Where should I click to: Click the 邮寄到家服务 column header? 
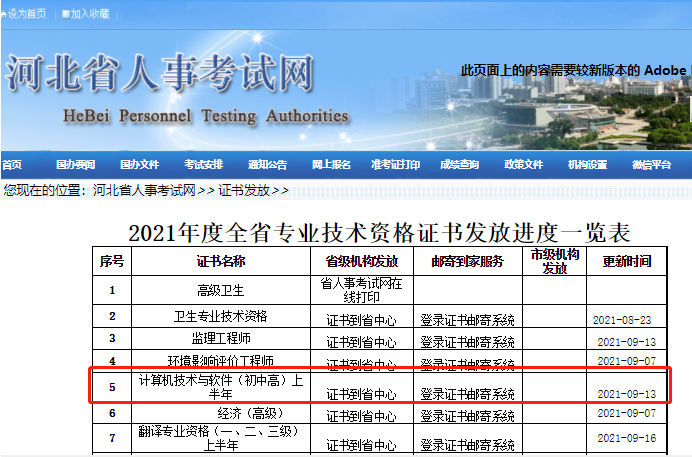[x=467, y=261]
